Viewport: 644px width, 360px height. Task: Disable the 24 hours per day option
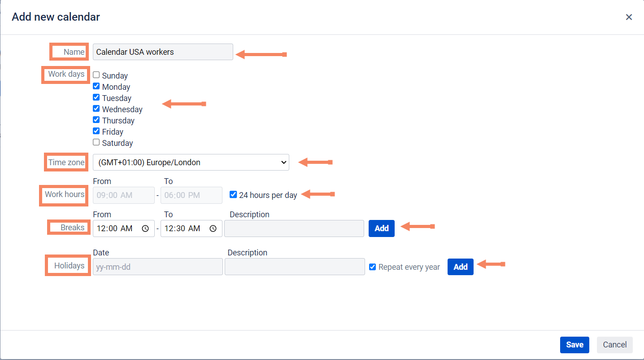233,194
